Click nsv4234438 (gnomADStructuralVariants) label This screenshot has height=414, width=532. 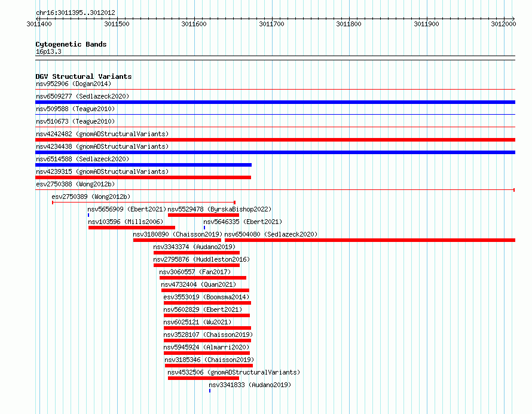point(102,146)
